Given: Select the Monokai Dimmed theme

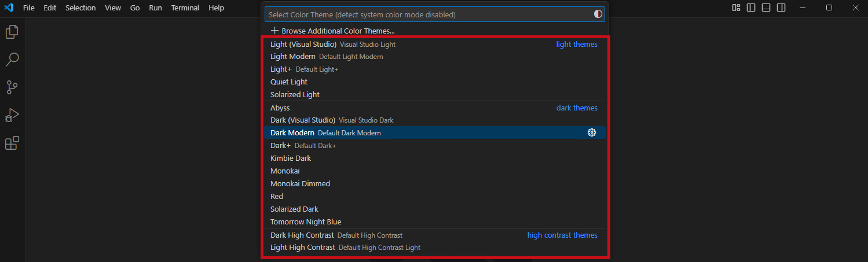Looking at the screenshot, I should coord(435,183).
